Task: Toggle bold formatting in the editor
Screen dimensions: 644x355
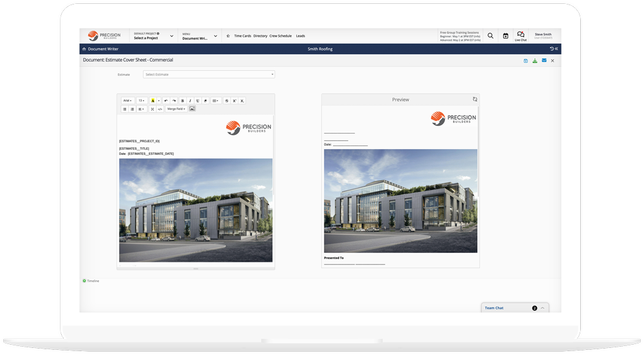Action: [182, 101]
